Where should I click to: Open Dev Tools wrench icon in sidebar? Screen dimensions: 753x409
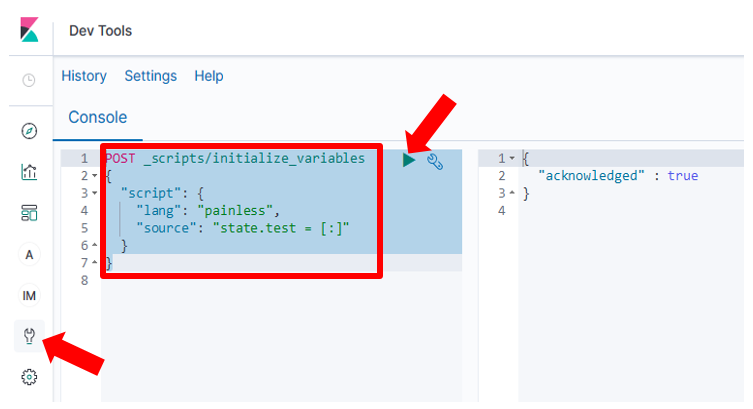[x=29, y=336]
